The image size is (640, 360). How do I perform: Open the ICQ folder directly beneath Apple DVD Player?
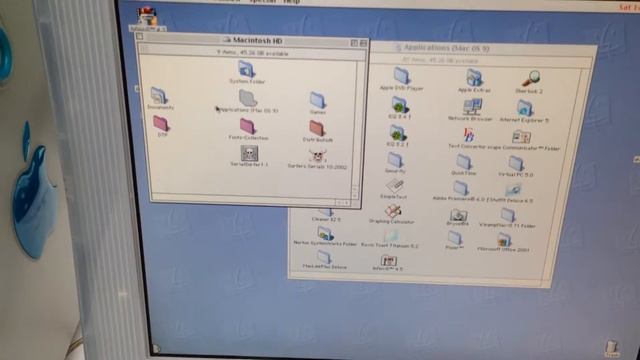(x=400, y=105)
